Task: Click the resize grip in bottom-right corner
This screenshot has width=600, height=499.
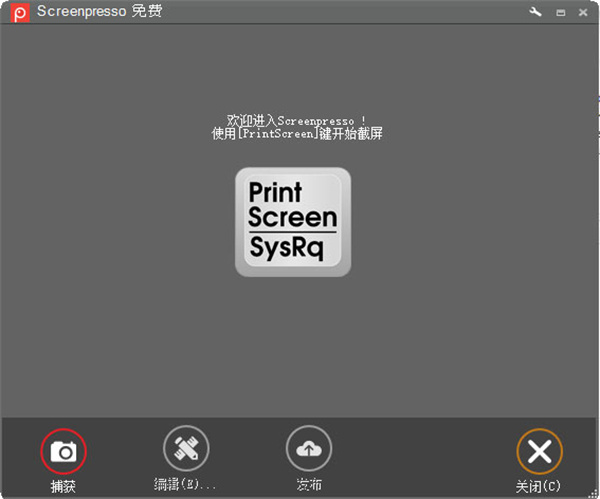Action: pos(594,493)
